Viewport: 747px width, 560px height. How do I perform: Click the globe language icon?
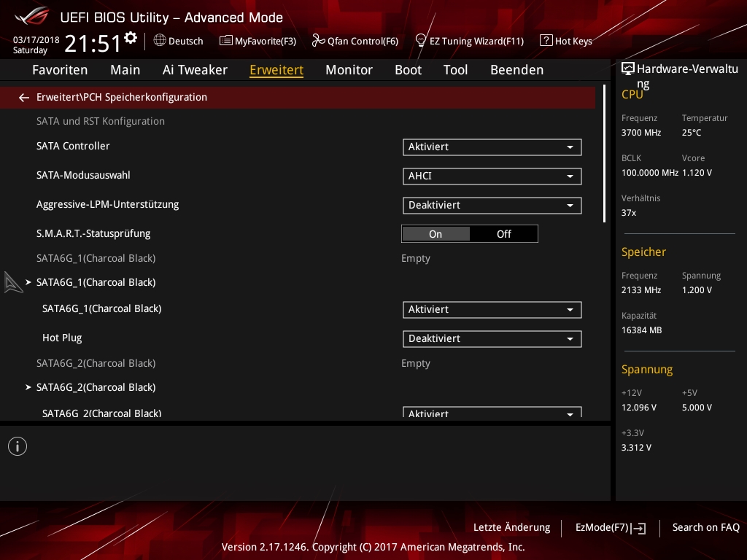[x=160, y=41]
